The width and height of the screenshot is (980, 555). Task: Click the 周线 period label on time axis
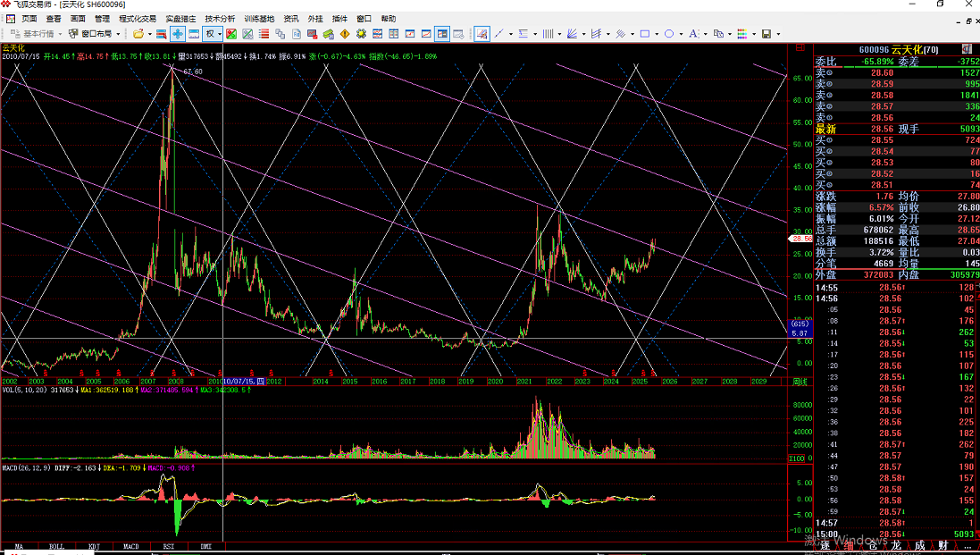tap(800, 382)
